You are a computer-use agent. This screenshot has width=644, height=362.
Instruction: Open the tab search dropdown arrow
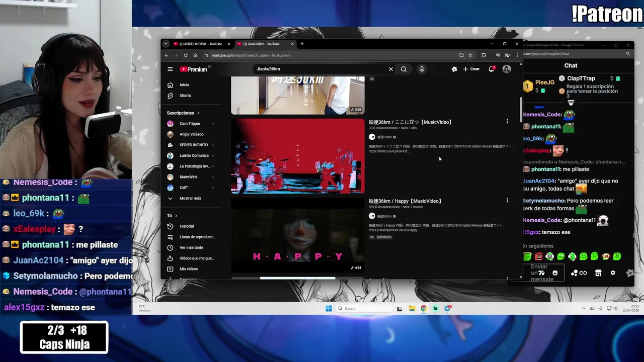click(x=166, y=44)
